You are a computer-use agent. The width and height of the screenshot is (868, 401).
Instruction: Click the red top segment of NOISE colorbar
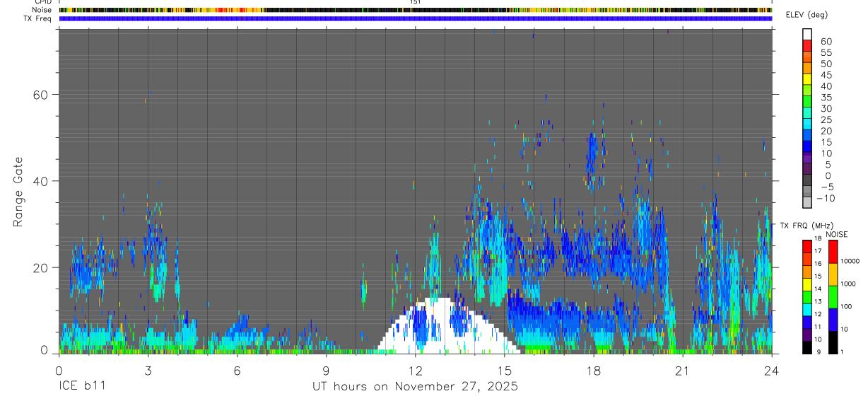tap(833, 252)
